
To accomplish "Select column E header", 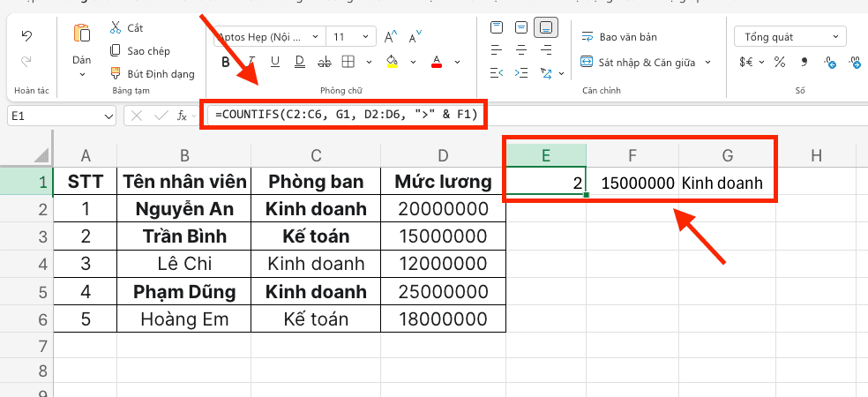I will (546, 155).
